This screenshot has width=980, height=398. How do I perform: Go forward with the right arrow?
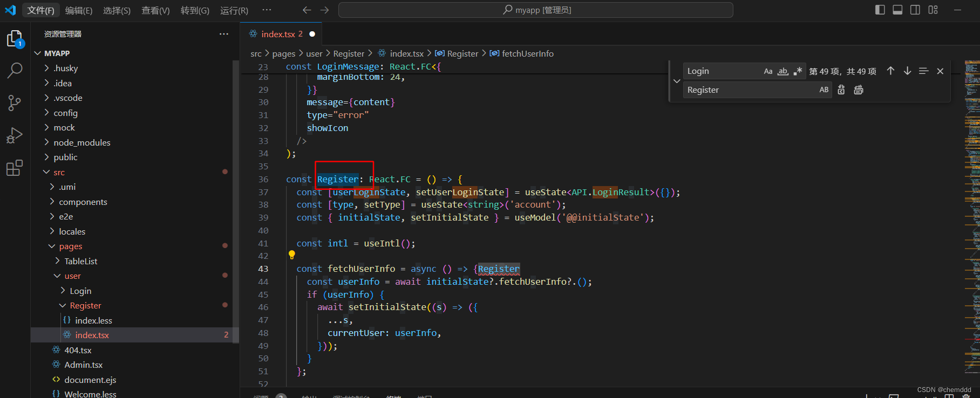pyautogui.click(x=324, y=10)
